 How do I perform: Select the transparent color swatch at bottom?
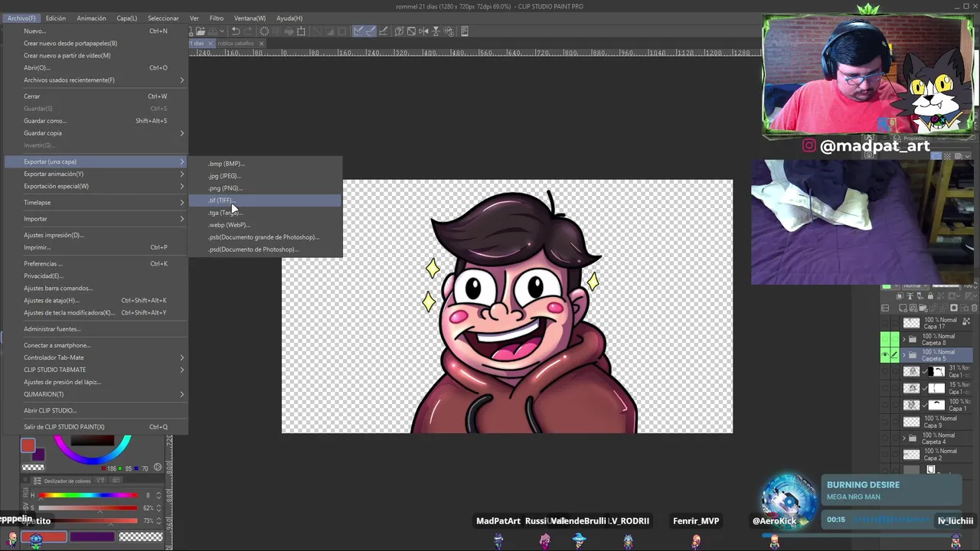[141, 536]
